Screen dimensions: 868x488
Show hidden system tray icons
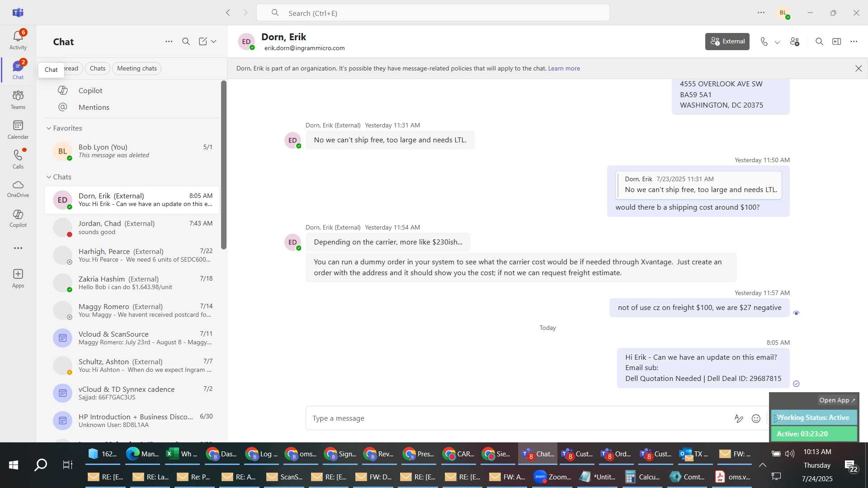763,465
